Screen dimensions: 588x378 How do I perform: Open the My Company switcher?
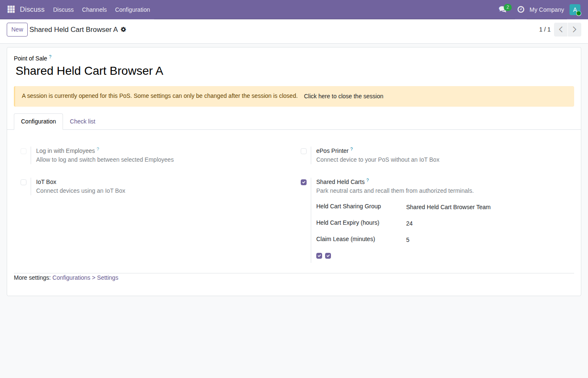tap(546, 9)
